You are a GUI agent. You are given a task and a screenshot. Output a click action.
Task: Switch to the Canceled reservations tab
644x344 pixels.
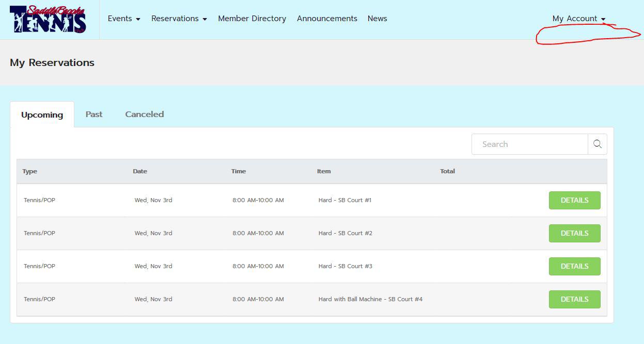pyautogui.click(x=145, y=114)
